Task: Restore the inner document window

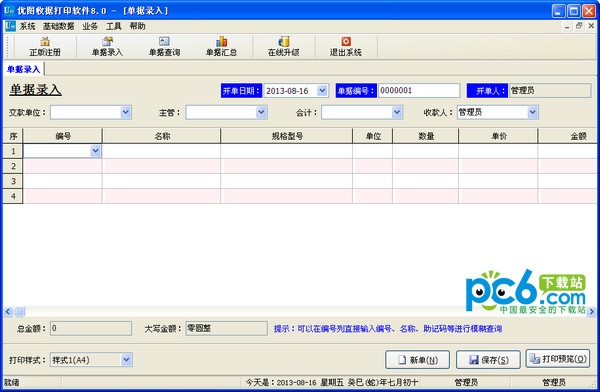Action: (579, 26)
